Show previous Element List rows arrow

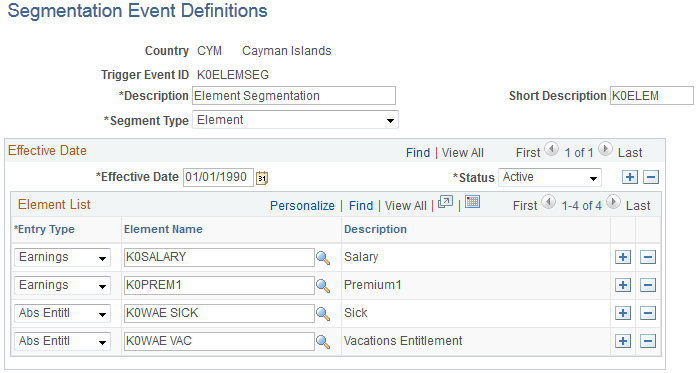tap(549, 202)
